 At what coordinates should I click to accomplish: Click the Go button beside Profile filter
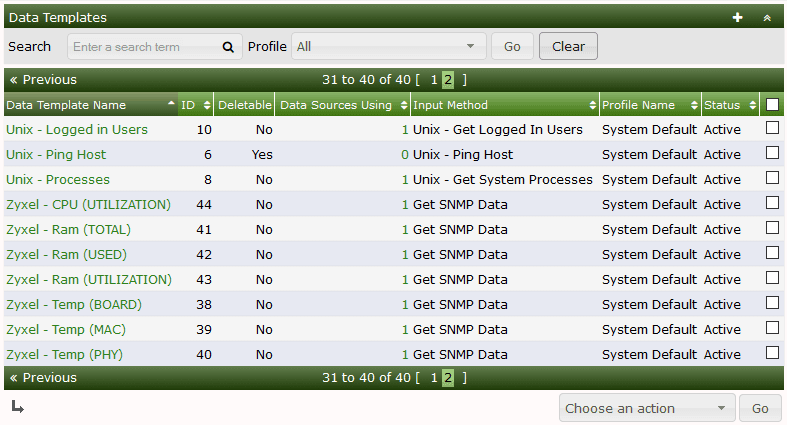(x=512, y=47)
